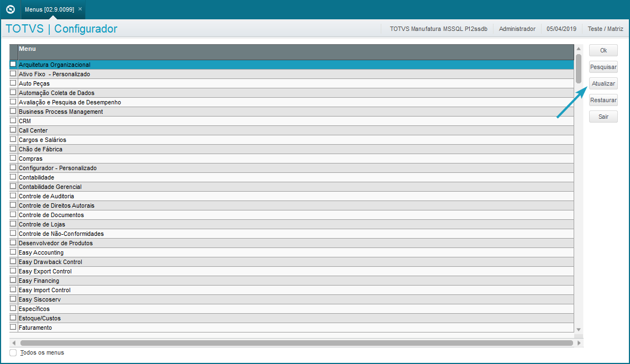Tick the Compras checkbox
Screen dimensions: 630x364
(x=13, y=159)
